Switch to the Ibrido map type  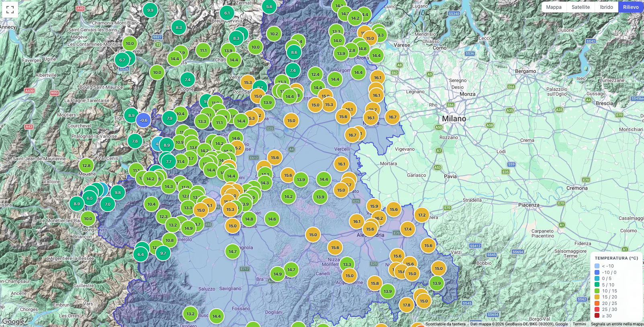[606, 7]
